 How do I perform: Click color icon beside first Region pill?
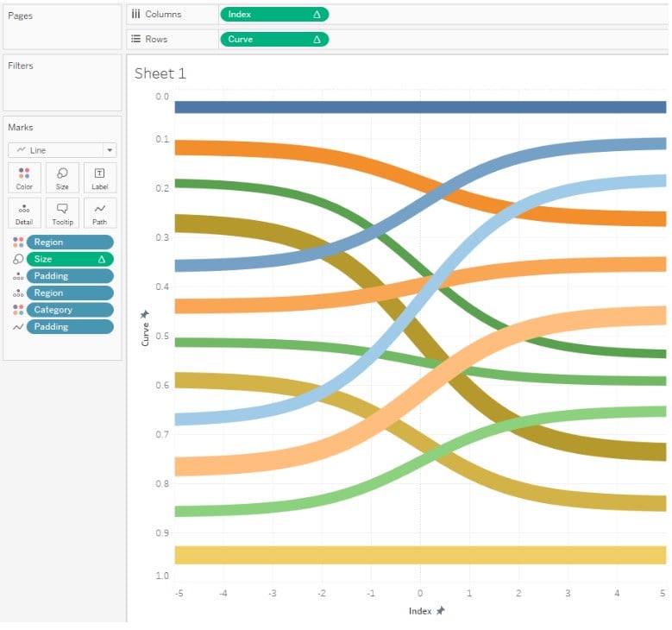(18, 243)
